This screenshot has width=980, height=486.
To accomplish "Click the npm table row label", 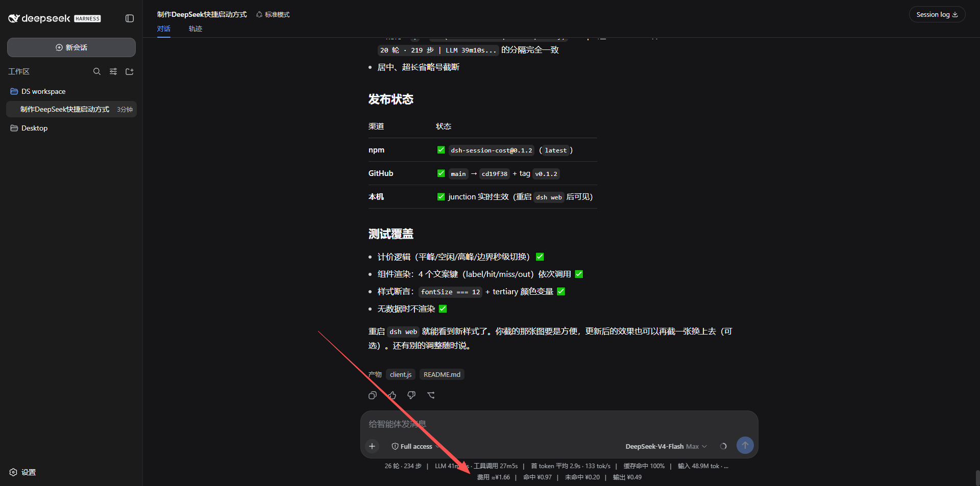I will [x=376, y=150].
